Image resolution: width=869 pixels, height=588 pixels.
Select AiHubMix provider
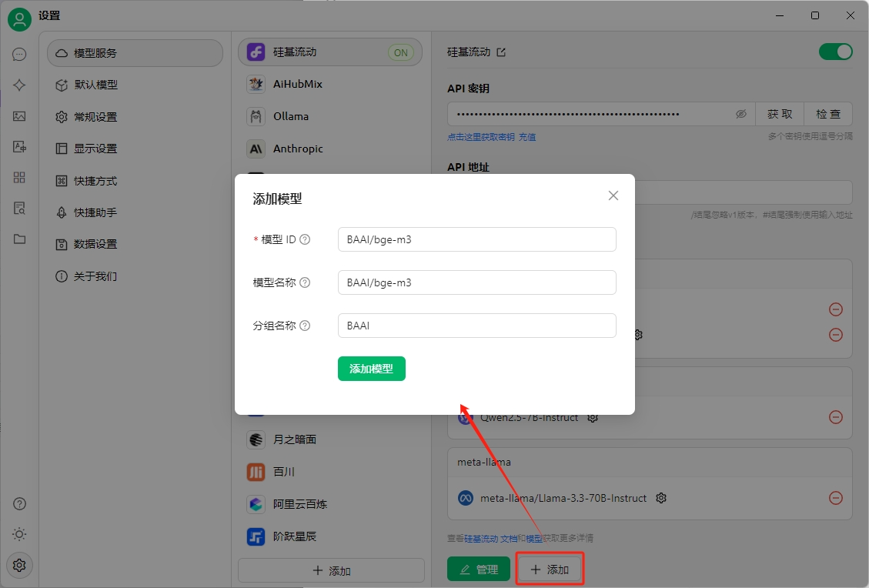pos(330,84)
